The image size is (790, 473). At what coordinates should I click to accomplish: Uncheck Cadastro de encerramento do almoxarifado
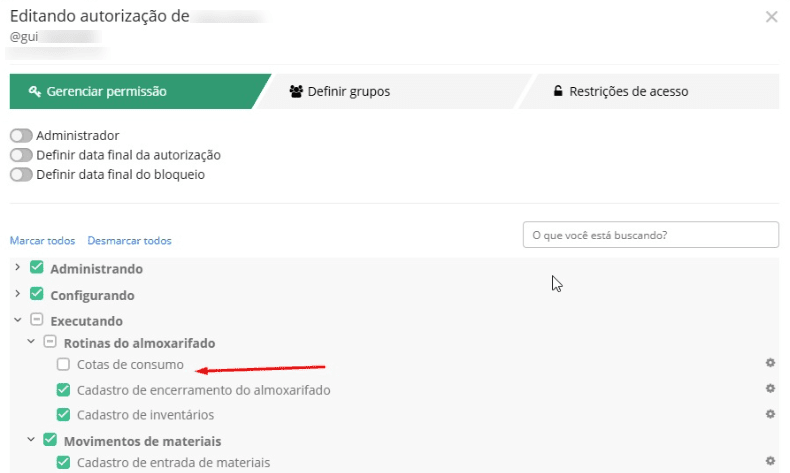click(x=63, y=389)
